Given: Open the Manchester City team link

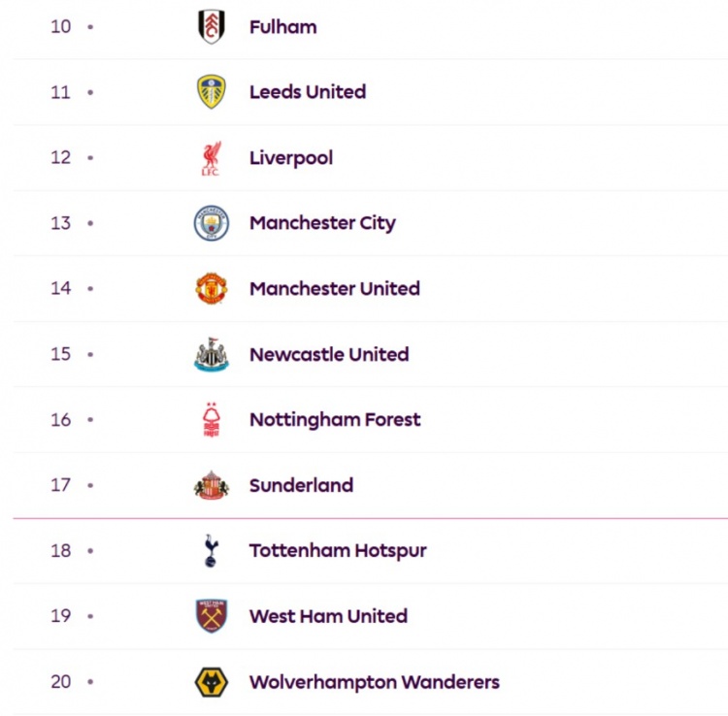Looking at the screenshot, I should click(x=322, y=224).
